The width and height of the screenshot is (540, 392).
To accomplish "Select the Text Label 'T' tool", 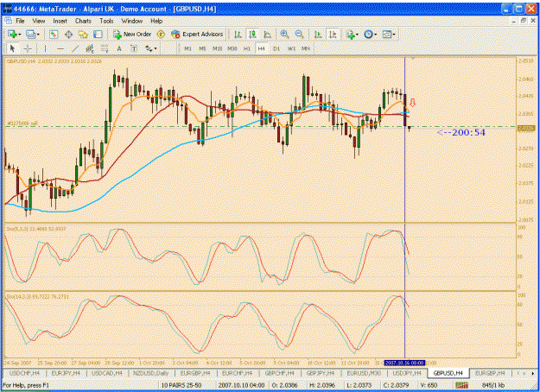I will click(x=134, y=48).
